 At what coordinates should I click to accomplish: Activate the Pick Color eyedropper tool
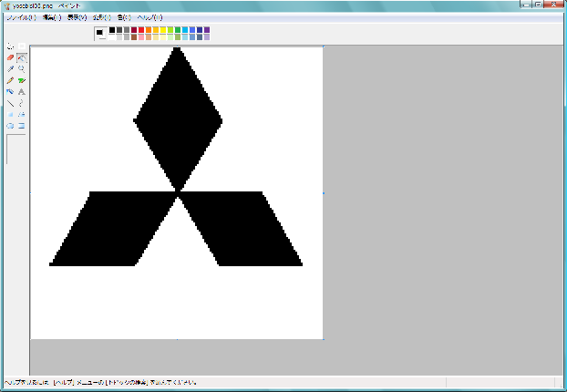click(11, 68)
